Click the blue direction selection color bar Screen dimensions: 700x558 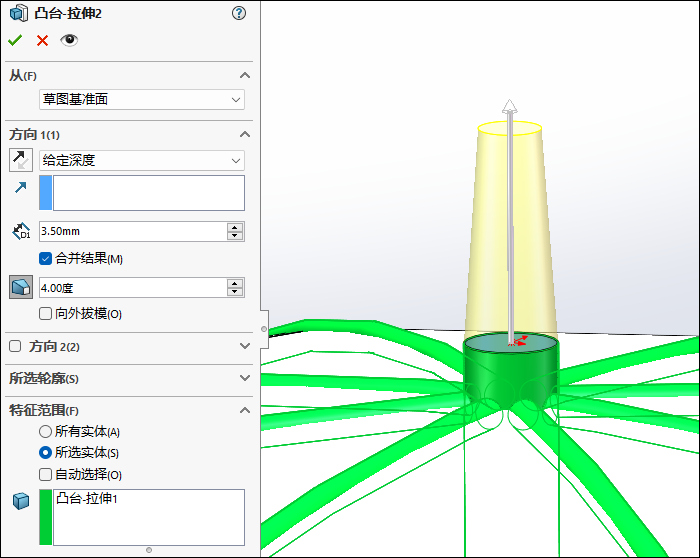(46, 193)
